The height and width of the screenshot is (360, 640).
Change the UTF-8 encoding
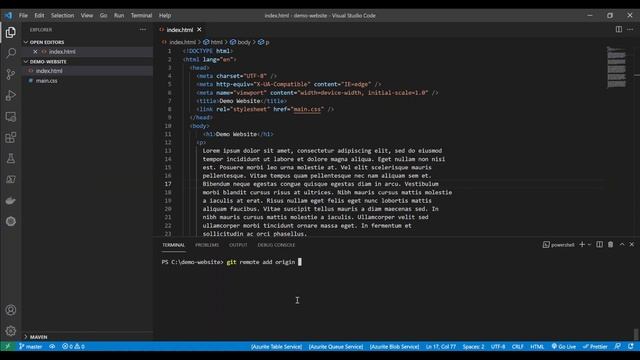[498, 347]
